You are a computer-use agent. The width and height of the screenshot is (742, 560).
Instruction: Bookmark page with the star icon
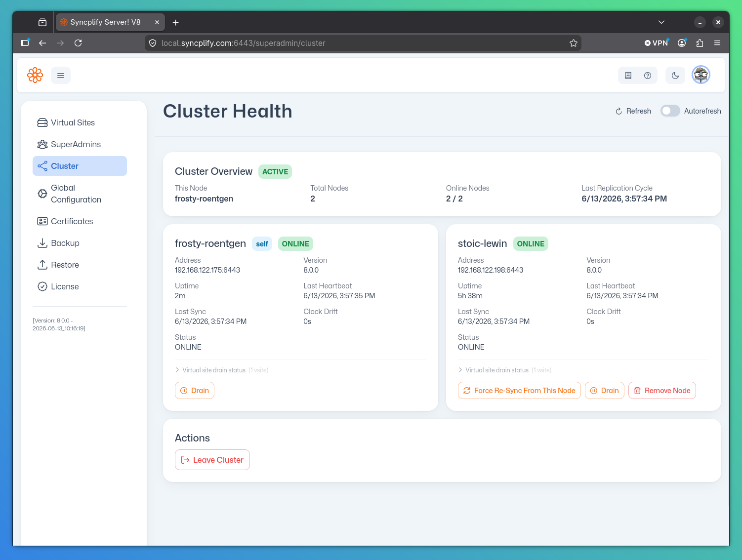tap(573, 43)
